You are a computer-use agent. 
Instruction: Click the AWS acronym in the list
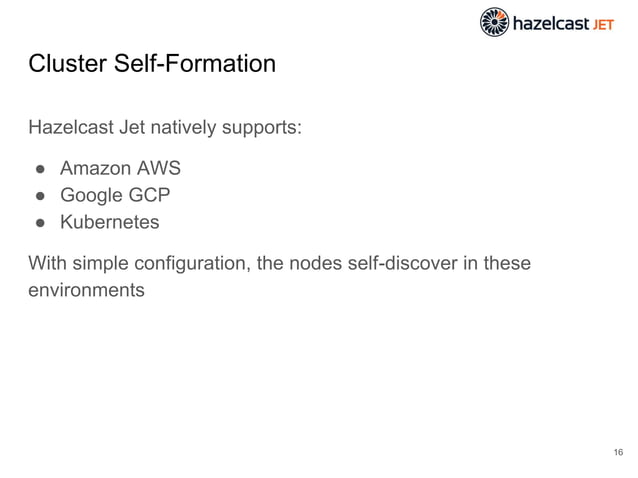(159, 168)
